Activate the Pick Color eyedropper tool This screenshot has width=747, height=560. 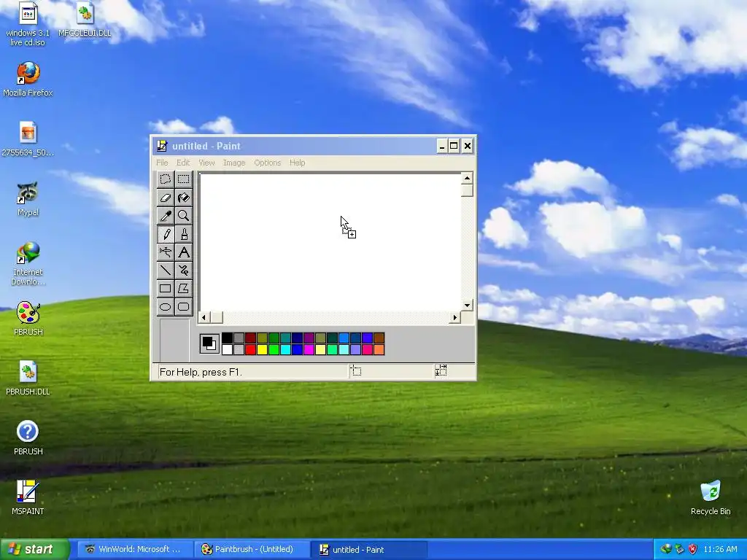click(x=166, y=216)
